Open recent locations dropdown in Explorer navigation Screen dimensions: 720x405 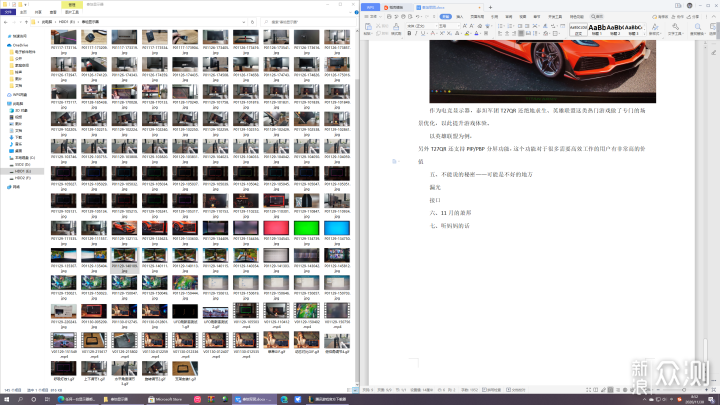click(x=20, y=22)
